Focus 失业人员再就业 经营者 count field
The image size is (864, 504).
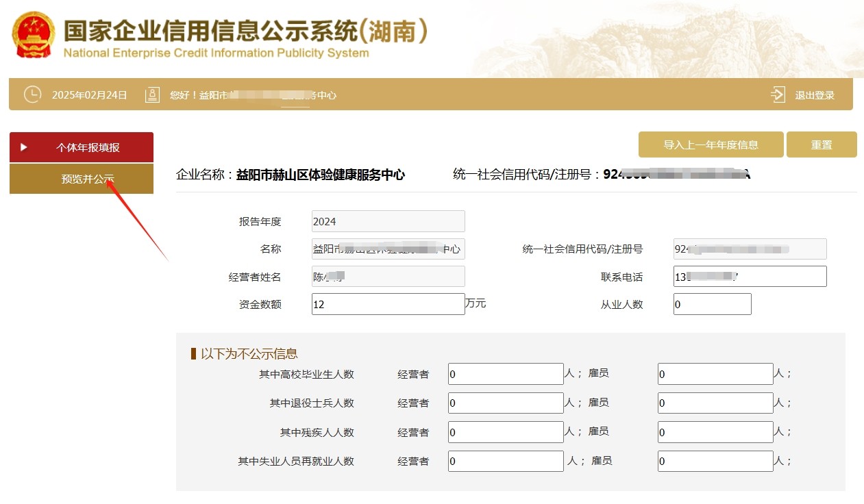click(x=506, y=461)
